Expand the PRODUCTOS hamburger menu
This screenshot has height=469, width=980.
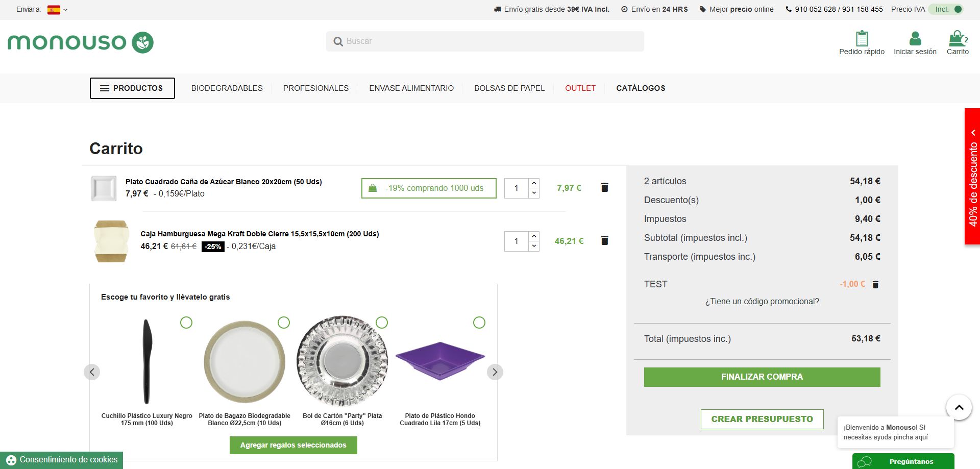(x=132, y=88)
